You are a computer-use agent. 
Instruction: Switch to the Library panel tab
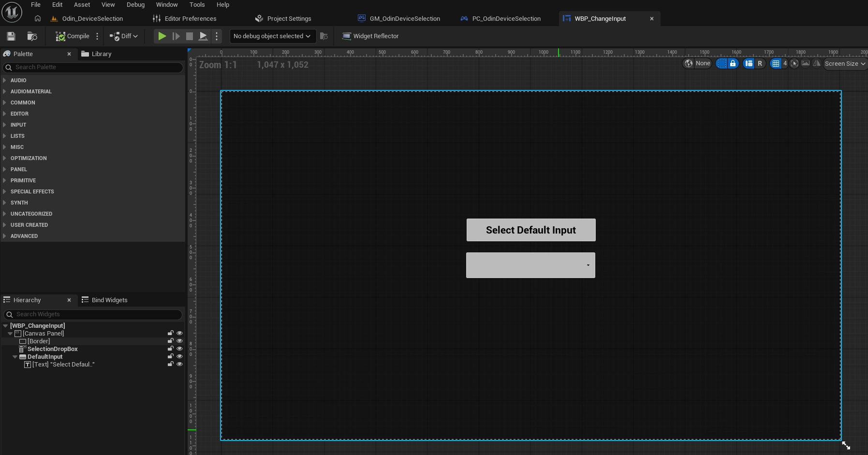(x=96, y=54)
